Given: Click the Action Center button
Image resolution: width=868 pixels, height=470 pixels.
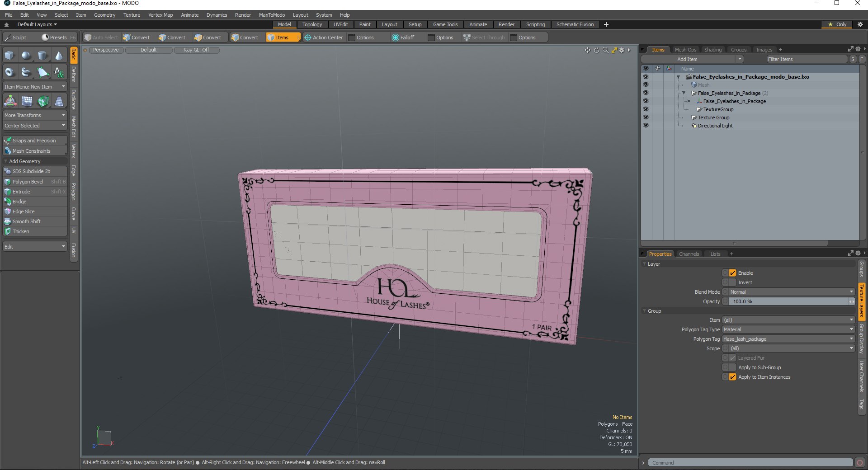Looking at the screenshot, I should coord(324,38).
